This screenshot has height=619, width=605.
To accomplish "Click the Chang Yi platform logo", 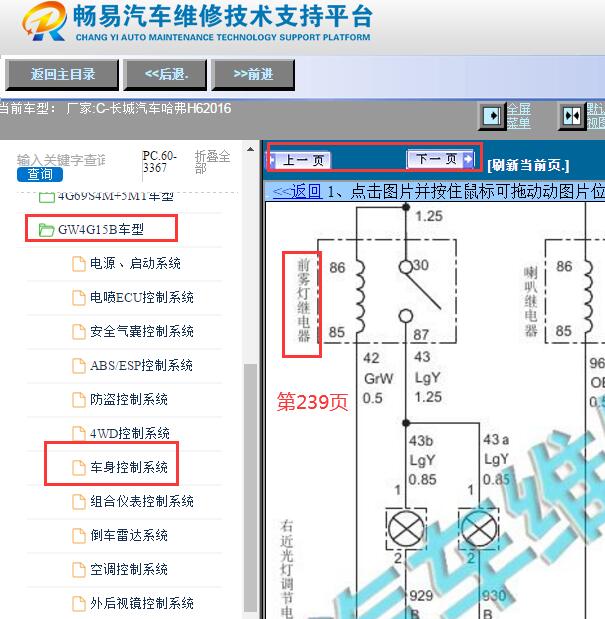I will point(44,21).
